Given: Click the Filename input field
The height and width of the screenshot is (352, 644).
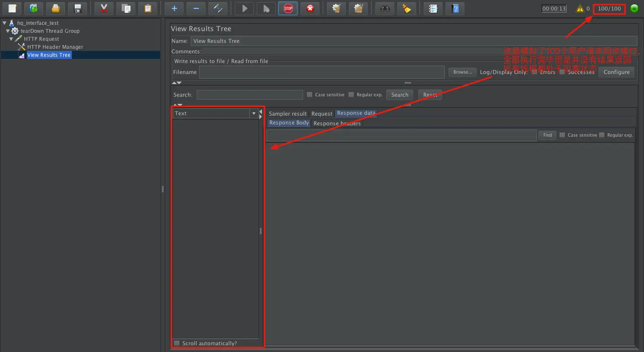Looking at the screenshot, I should pos(322,72).
